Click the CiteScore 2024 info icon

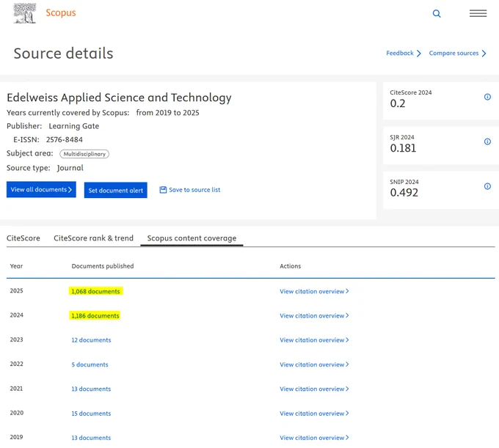(x=487, y=97)
